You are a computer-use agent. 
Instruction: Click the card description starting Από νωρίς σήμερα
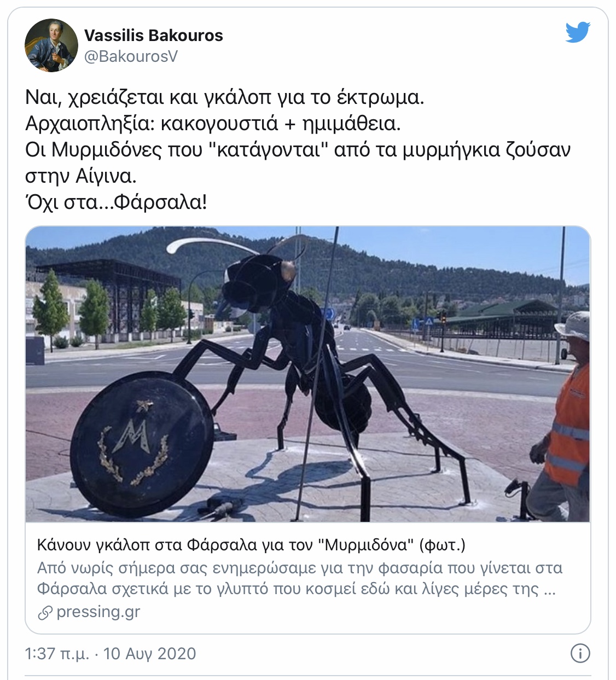(x=300, y=578)
